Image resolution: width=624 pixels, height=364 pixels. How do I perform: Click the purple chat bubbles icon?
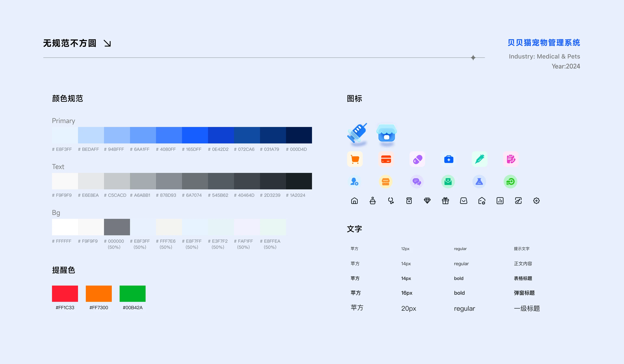click(x=417, y=182)
